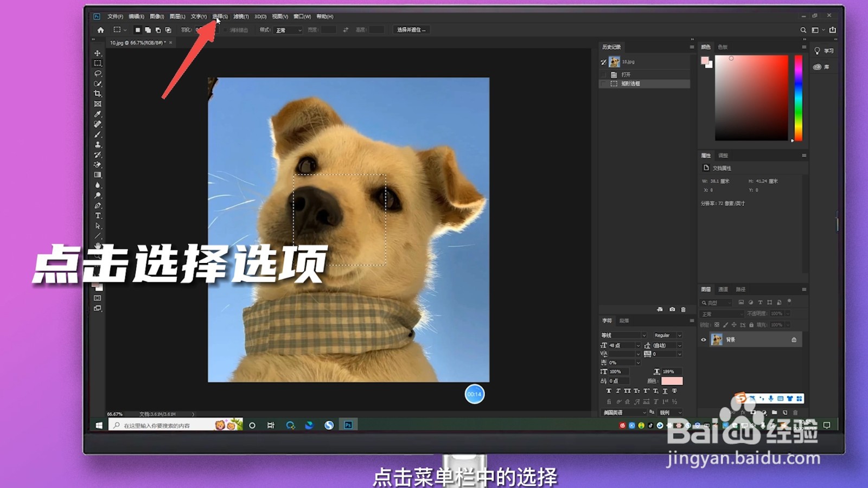Change the screen mode icon
Viewport: 868px width, 488px height.
pos(98,309)
